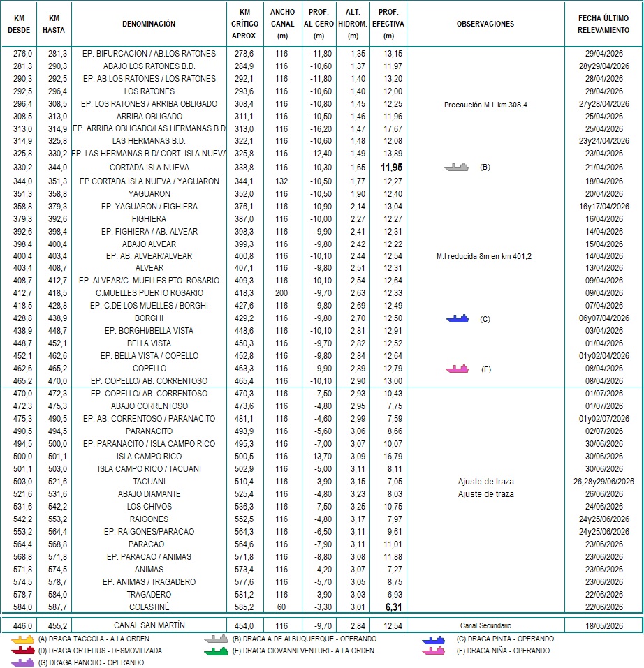Click the channel width value 200
Screen dimensions: 644x668
[x=281, y=293]
